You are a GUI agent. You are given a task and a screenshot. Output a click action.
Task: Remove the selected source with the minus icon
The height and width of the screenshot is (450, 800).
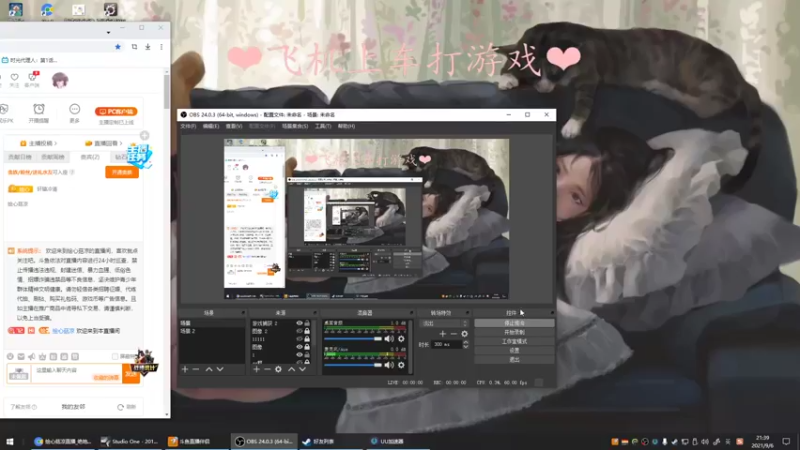pyautogui.click(x=267, y=369)
